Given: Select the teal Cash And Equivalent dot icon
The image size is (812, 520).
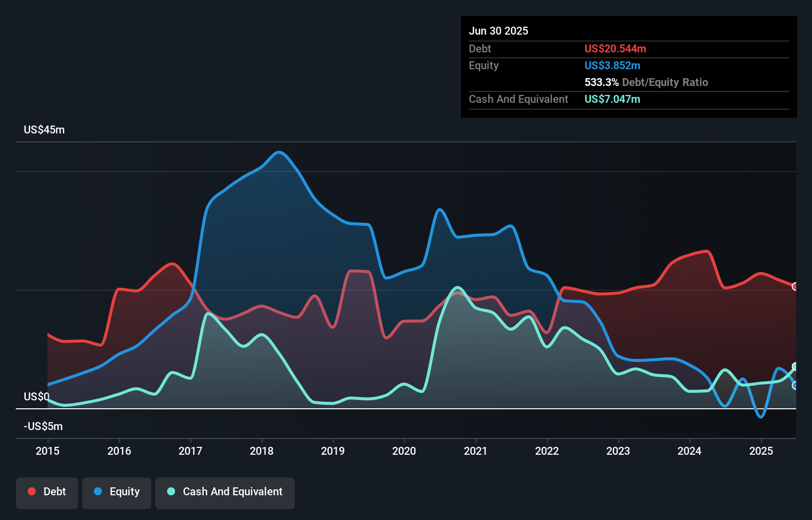Looking at the screenshot, I should (170, 492).
